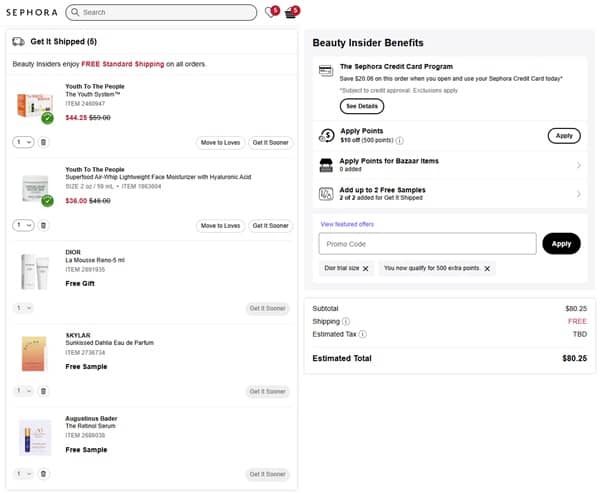Screen dimensions: 600x494
Task: Remove Augustinus Bader Retinol Serum with trash icon
Action: coord(44,474)
